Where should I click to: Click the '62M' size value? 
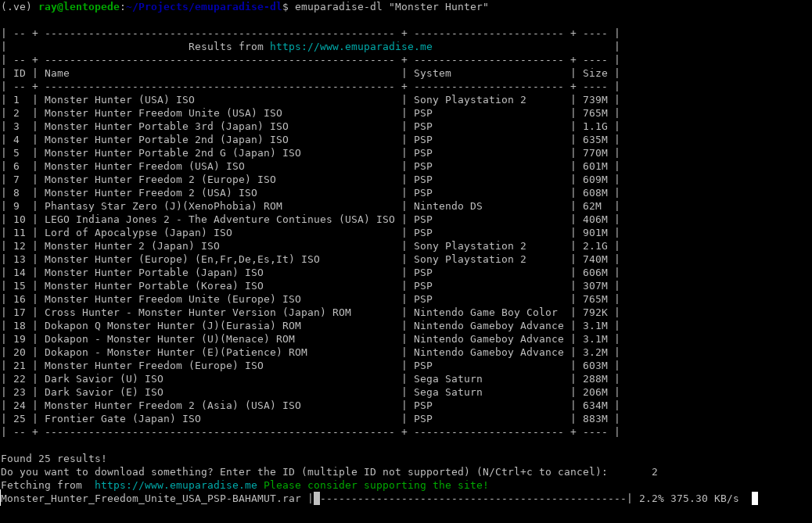pos(592,206)
